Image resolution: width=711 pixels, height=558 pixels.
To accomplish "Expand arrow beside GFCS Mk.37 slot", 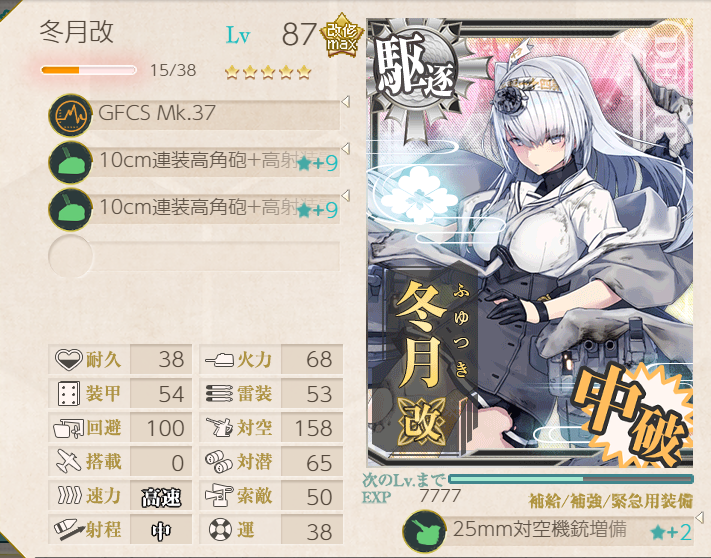I will [x=346, y=102].
